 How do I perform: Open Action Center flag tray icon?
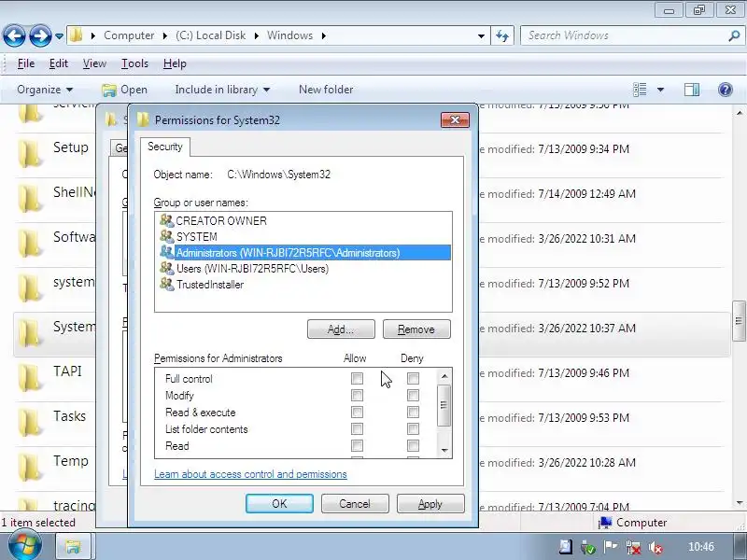pyautogui.click(x=611, y=547)
